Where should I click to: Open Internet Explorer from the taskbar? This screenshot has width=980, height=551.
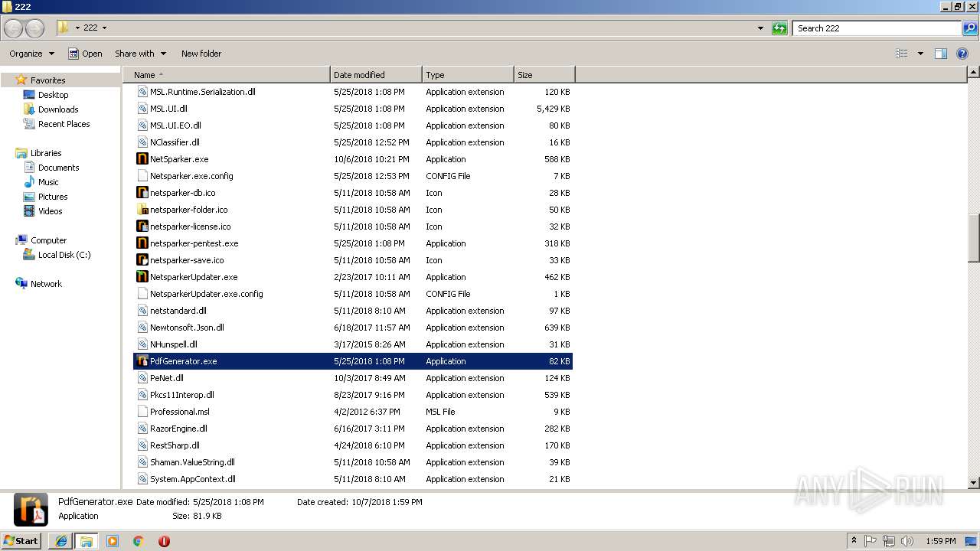[60, 541]
